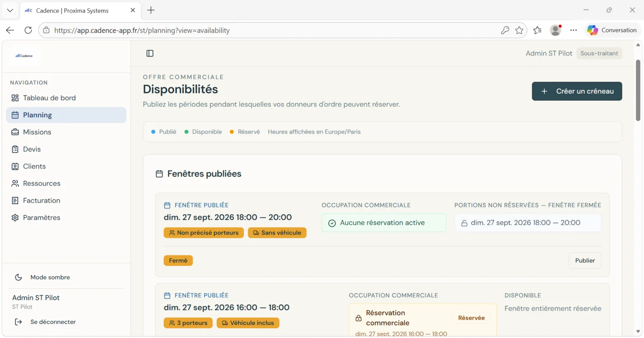Click the Ressources people icon
The width and height of the screenshot is (644, 338).
click(x=15, y=183)
